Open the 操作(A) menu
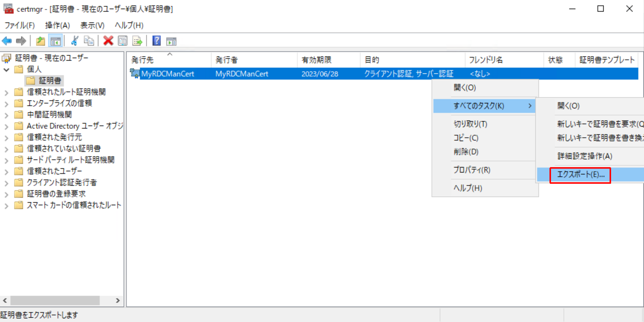The width and height of the screenshot is (644, 322). pos(57,25)
